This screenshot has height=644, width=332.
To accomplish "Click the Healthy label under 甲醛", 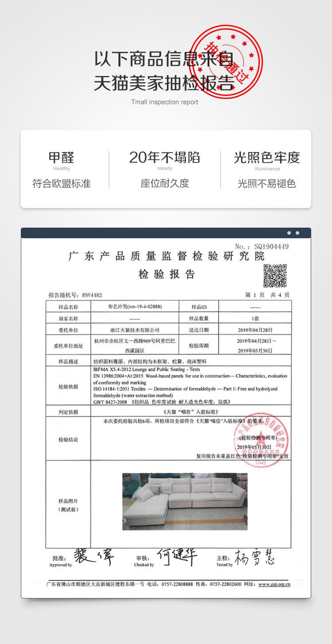I will (62, 168).
